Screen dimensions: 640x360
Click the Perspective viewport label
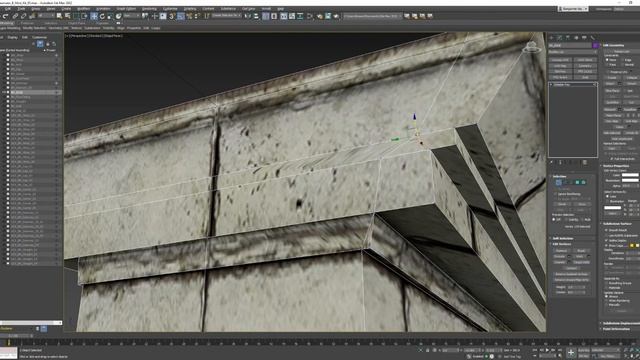point(79,36)
